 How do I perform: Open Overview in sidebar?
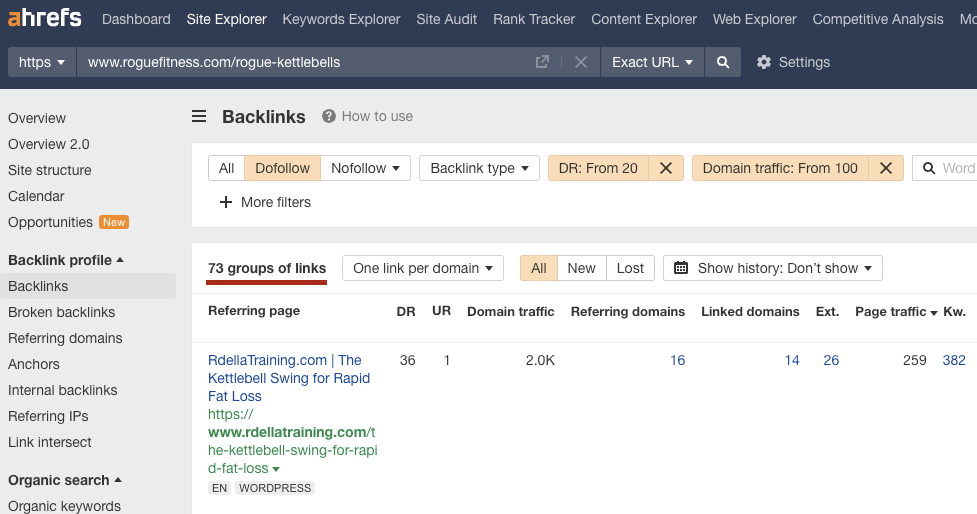point(37,118)
